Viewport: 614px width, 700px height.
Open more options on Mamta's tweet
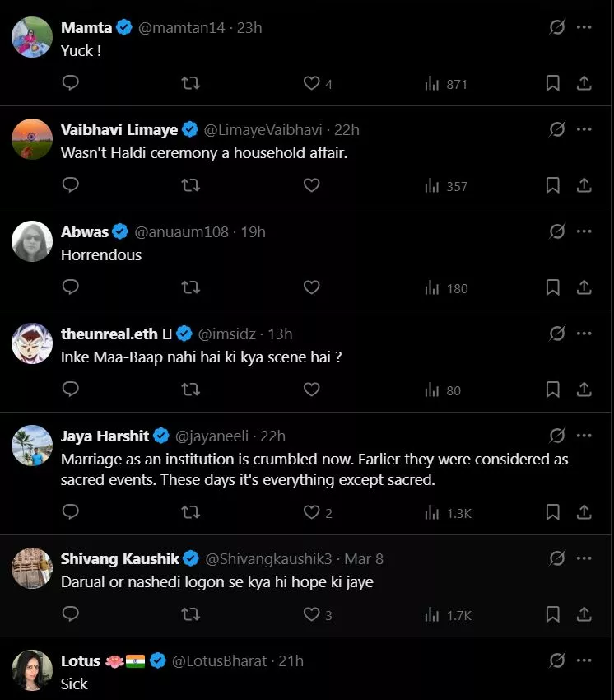coord(584,27)
